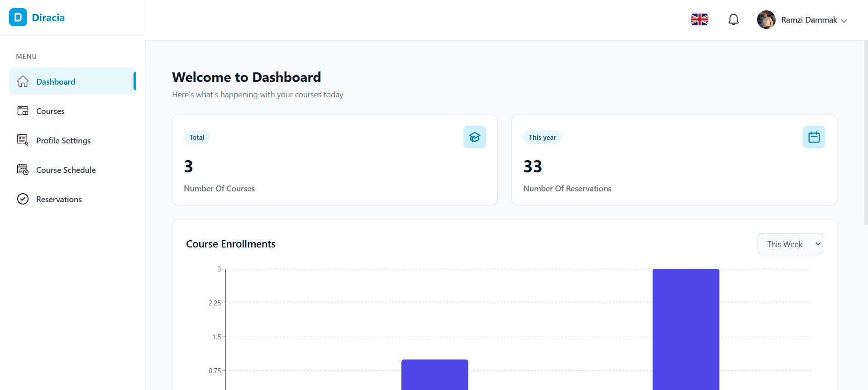The image size is (868, 390).
Task: Click the 33 reservations count
Action: tap(533, 166)
